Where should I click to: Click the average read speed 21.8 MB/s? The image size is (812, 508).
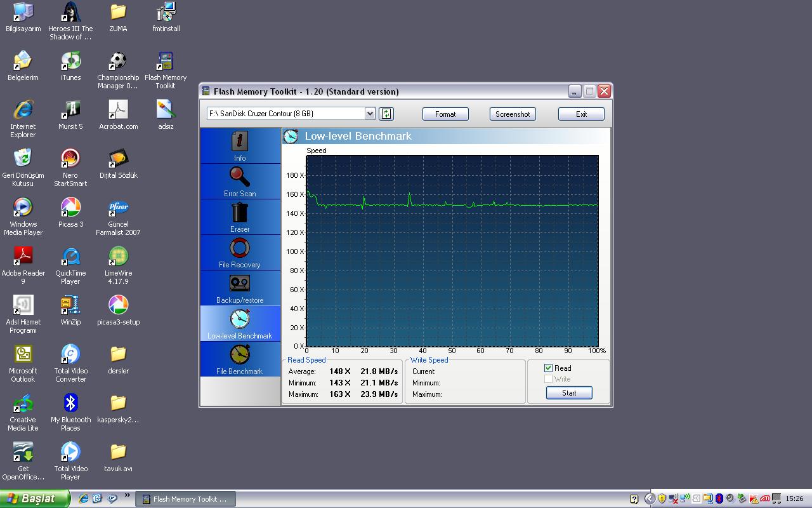pos(379,371)
